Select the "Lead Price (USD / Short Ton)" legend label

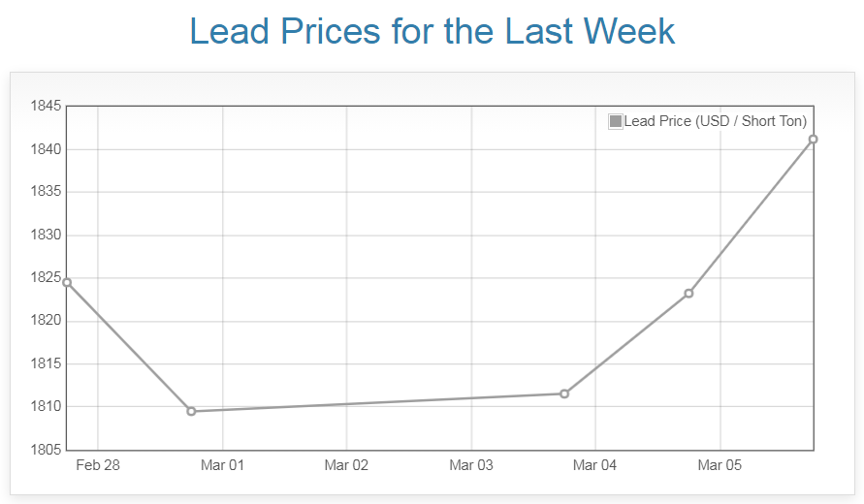[x=715, y=121]
